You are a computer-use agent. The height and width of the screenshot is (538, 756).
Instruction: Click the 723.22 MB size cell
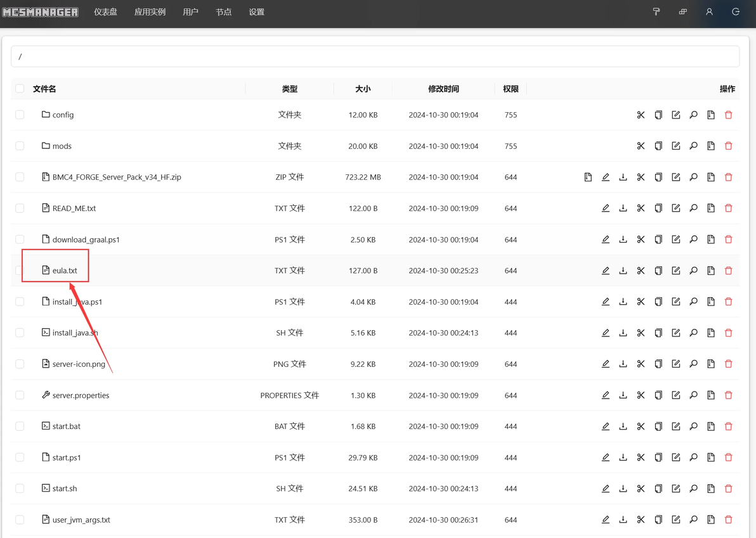tap(363, 177)
